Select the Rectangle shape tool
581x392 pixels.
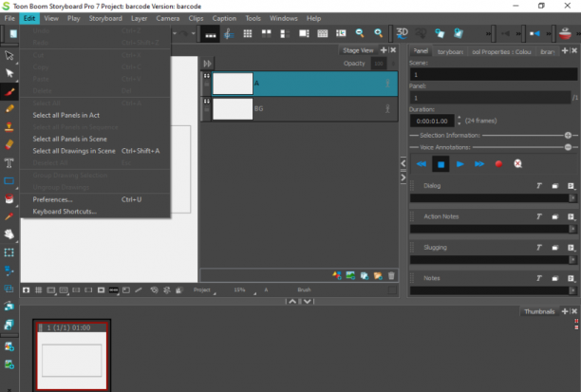(9, 180)
